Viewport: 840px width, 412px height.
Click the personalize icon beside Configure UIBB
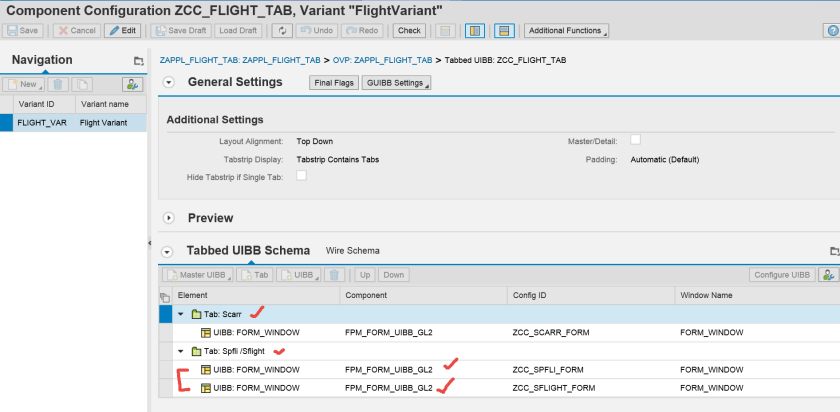coord(828,275)
